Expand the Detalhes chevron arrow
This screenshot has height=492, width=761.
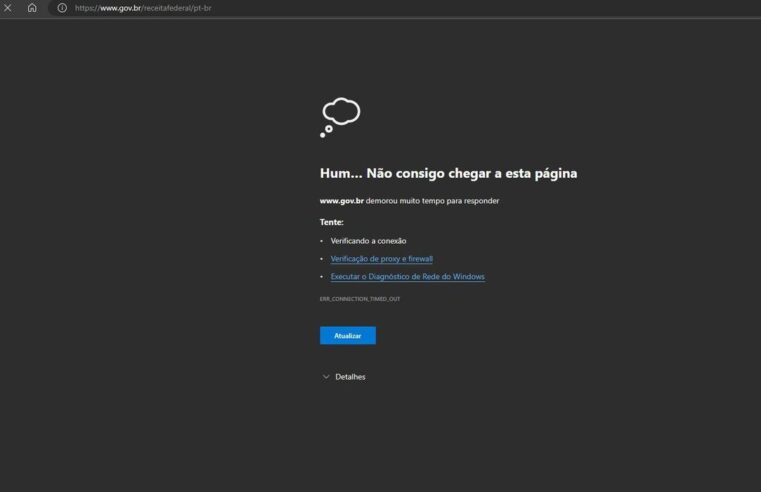click(x=326, y=377)
